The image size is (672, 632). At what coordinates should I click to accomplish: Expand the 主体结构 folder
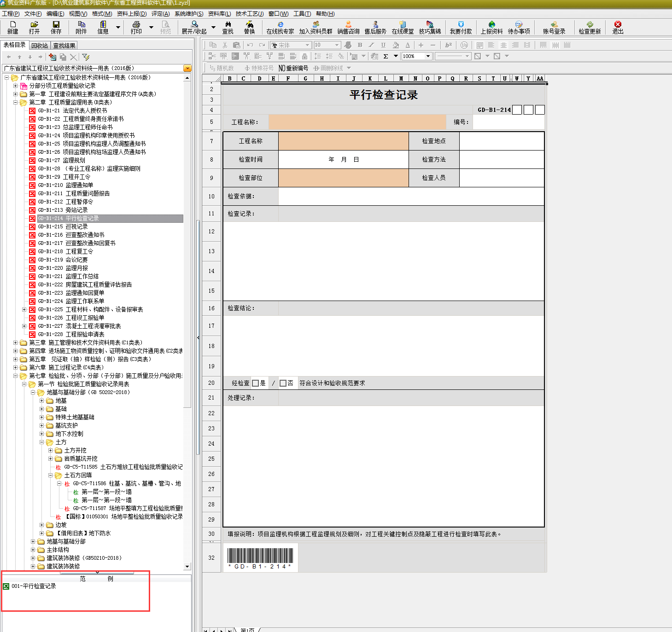click(33, 550)
